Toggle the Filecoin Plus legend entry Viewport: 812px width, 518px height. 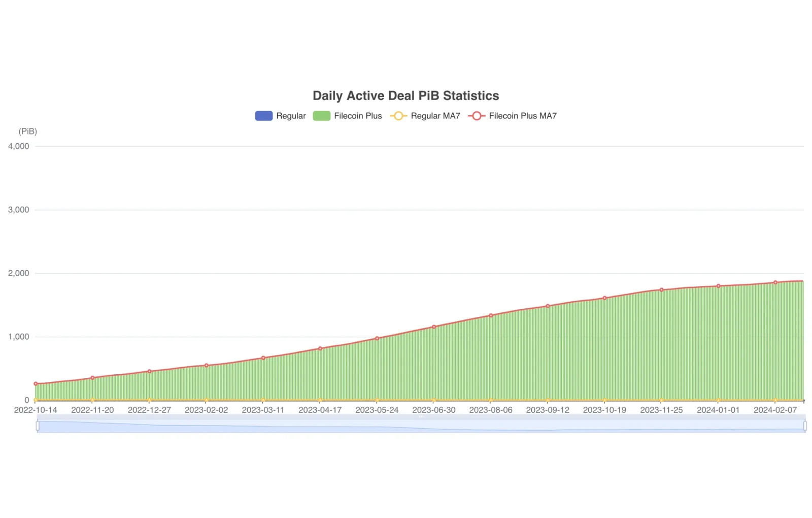point(347,116)
